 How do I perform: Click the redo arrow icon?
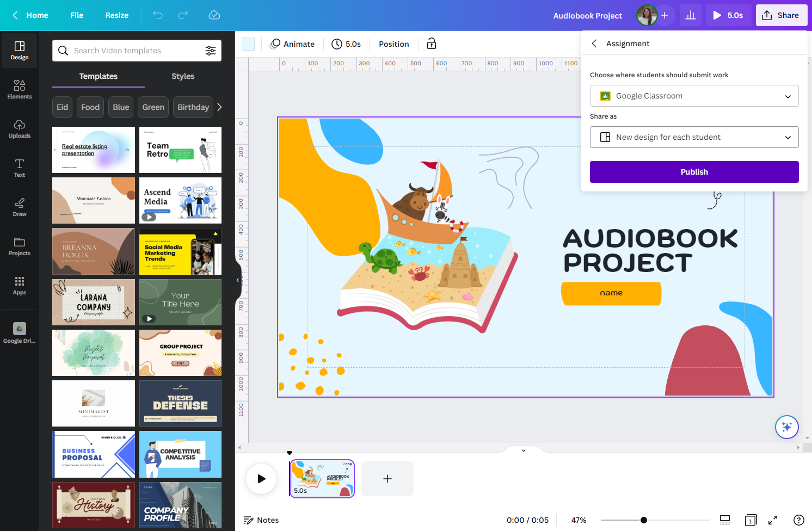183,15
